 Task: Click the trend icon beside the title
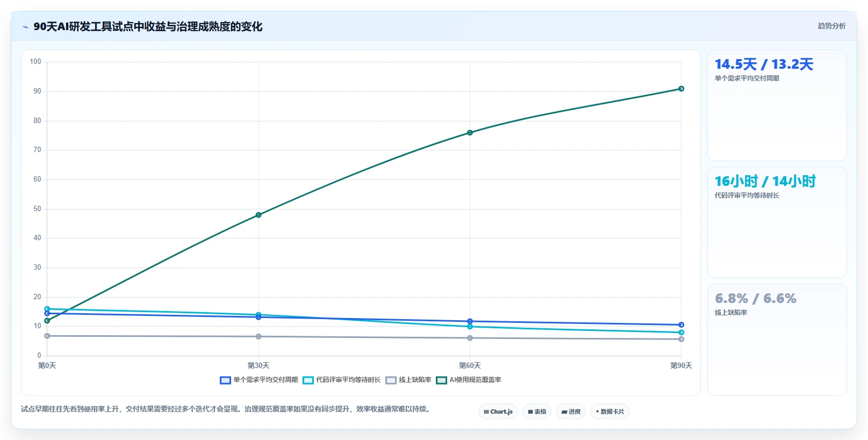[25, 27]
